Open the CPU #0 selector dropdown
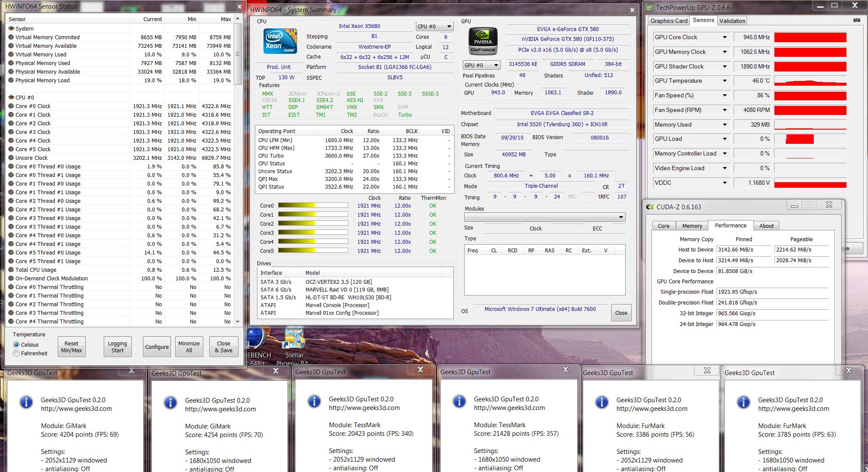Screen dimensions: 868x472 pyautogui.click(x=434, y=26)
